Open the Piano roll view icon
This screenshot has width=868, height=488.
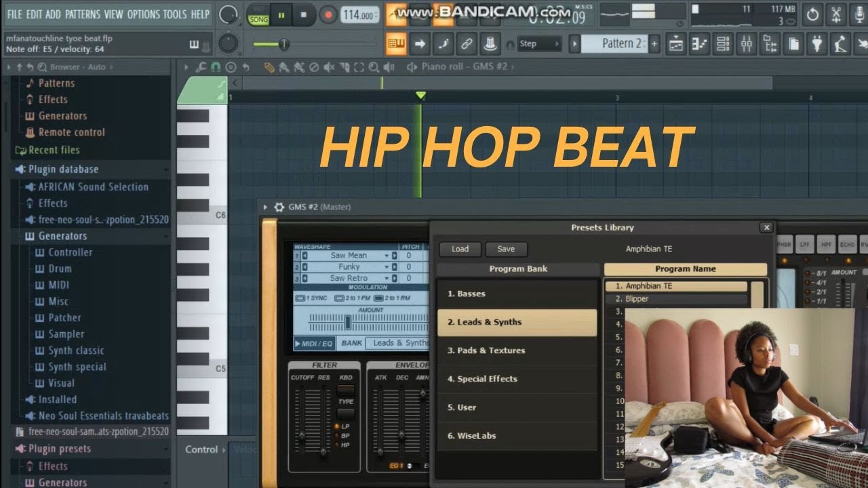(x=700, y=44)
